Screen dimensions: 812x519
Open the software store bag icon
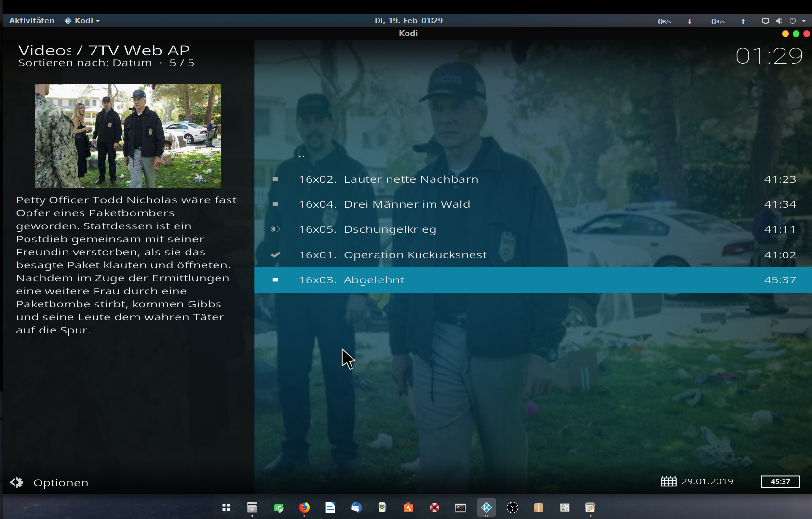[x=408, y=507]
